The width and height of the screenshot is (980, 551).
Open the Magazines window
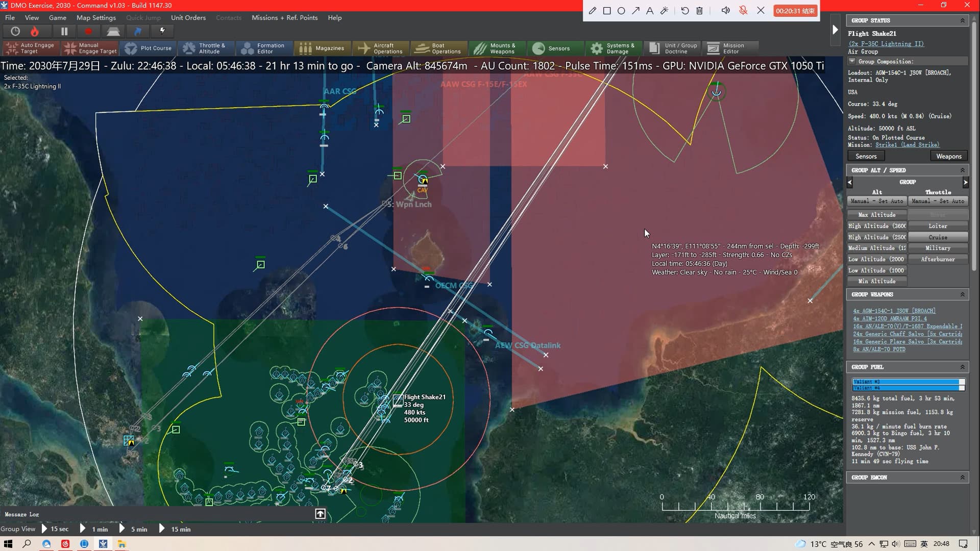point(323,48)
